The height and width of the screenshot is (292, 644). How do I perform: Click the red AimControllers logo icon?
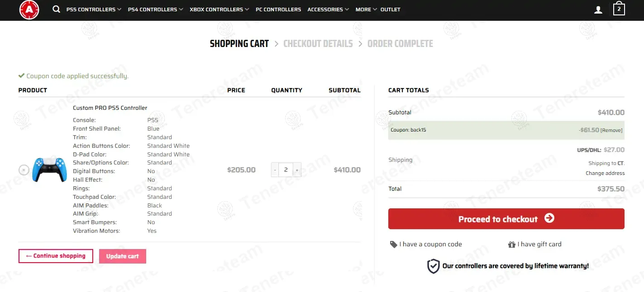pos(29,9)
